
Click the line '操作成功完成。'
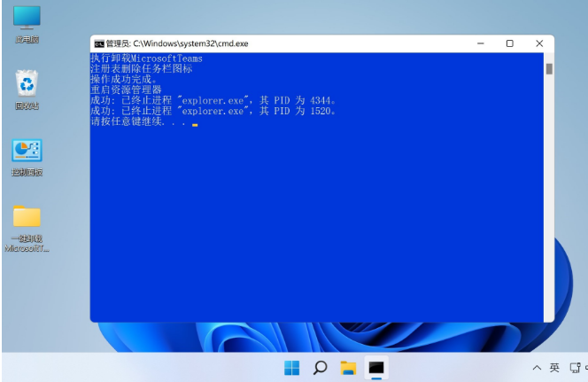point(124,79)
